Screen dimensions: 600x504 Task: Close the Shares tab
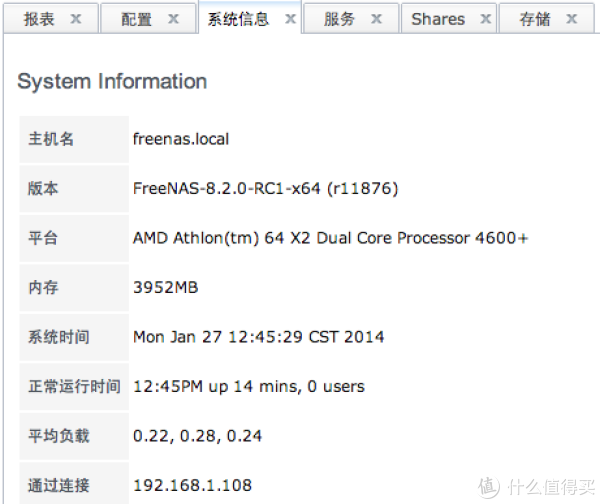tap(485, 19)
